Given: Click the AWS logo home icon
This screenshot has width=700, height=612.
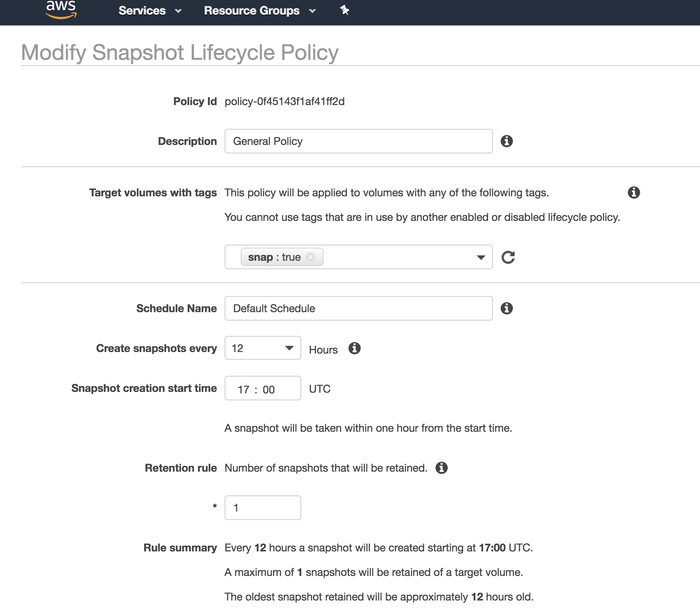Looking at the screenshot, I should [61, 10].
